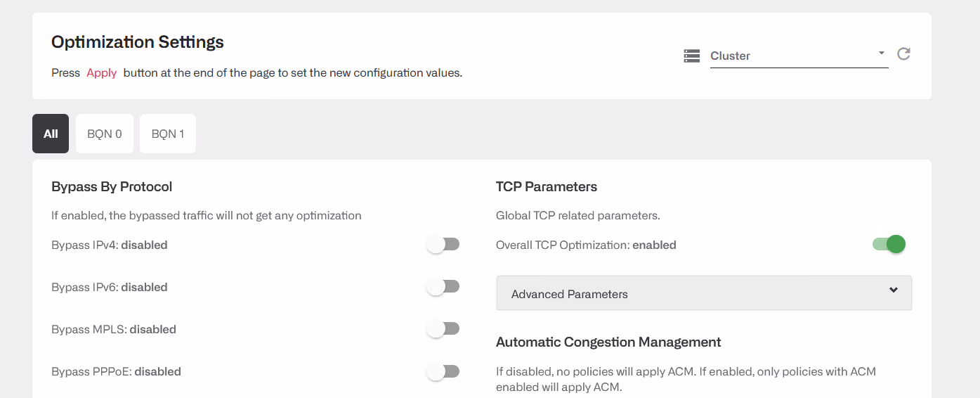Screen dimensions: 980x398
Task: Open the BQN 1 tab
Action: (x=168, y=134)
